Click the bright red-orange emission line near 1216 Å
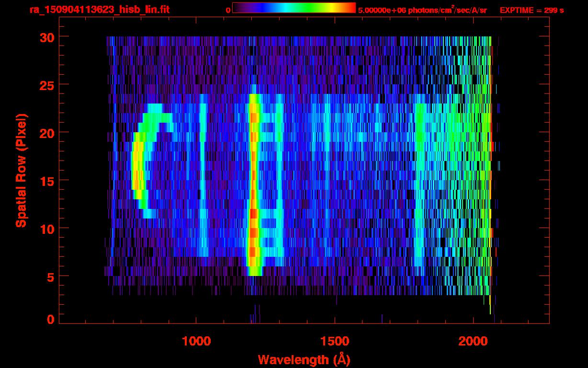Viewport: 588px width, 368px height. pyautogui.click(x=253, y=184)
